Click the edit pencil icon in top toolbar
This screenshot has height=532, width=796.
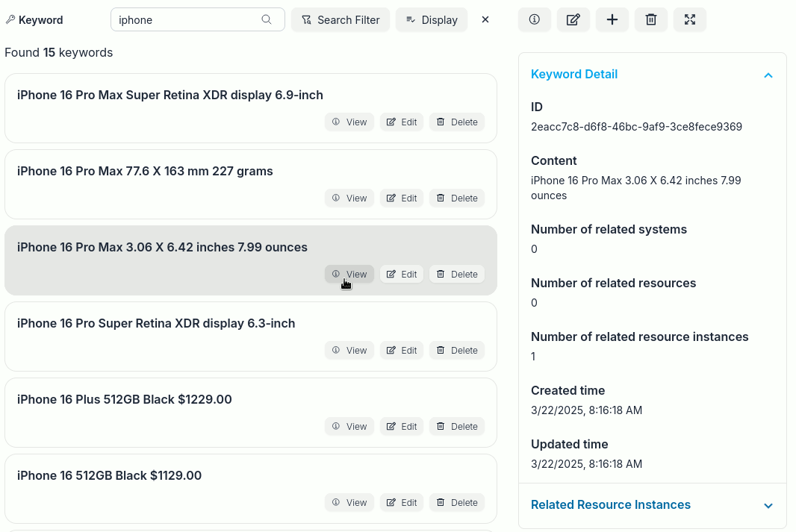pyautogui.click(x=573, y=20)
